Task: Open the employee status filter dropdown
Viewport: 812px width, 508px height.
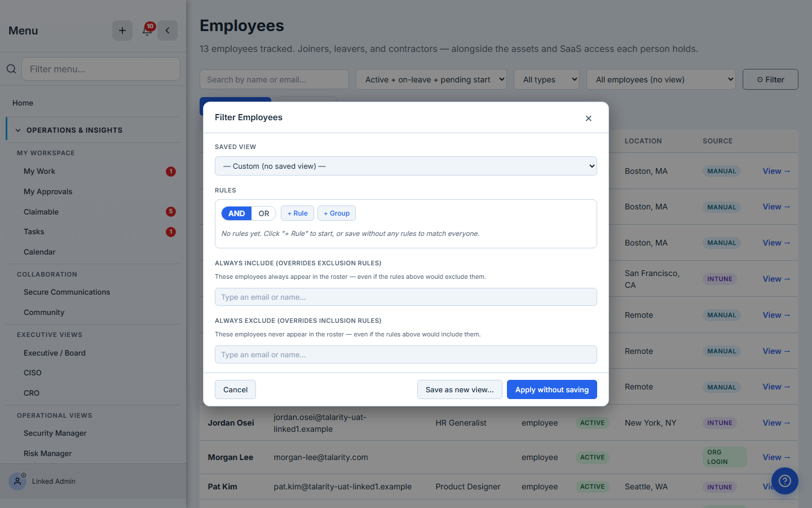Action: coord(431,80)
